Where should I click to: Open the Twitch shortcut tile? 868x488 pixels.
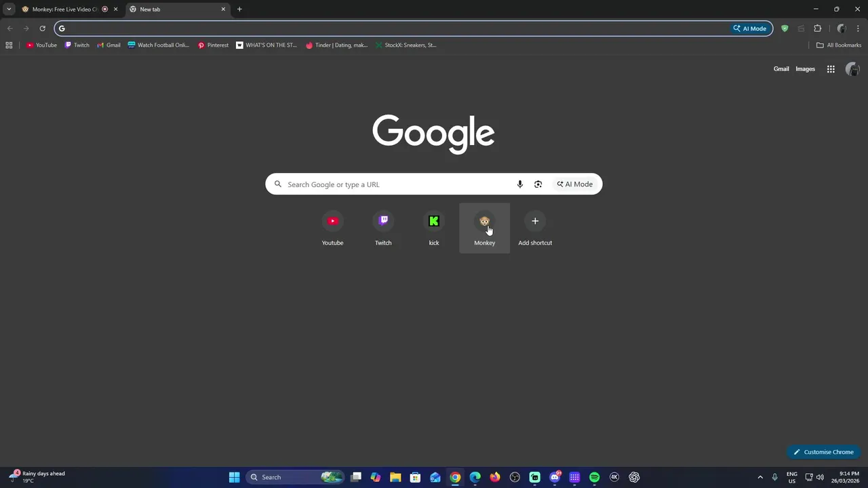[x=383, y=228]
